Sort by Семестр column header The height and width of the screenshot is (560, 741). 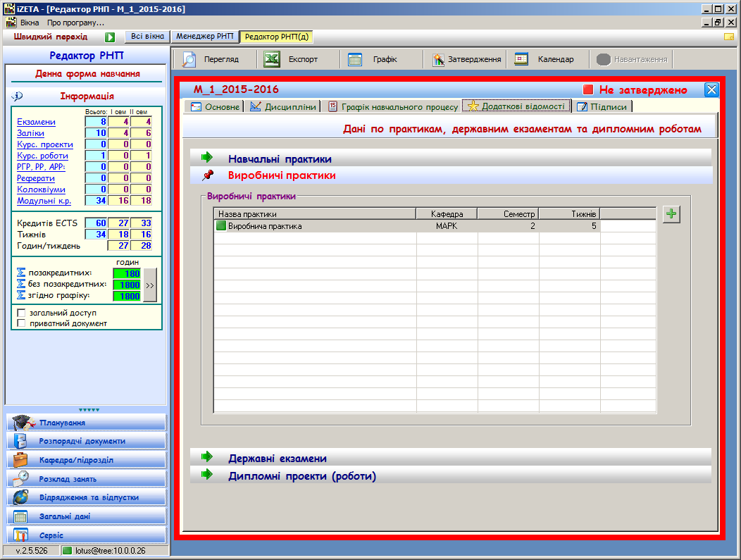[508, 213]
